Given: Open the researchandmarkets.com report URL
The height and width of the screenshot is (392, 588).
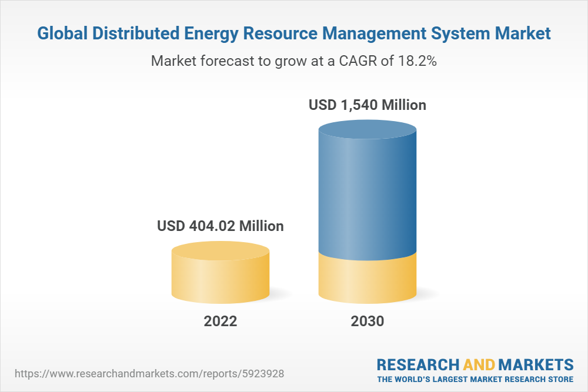Looking at the screenshot, I should click(x=152, y=373).
